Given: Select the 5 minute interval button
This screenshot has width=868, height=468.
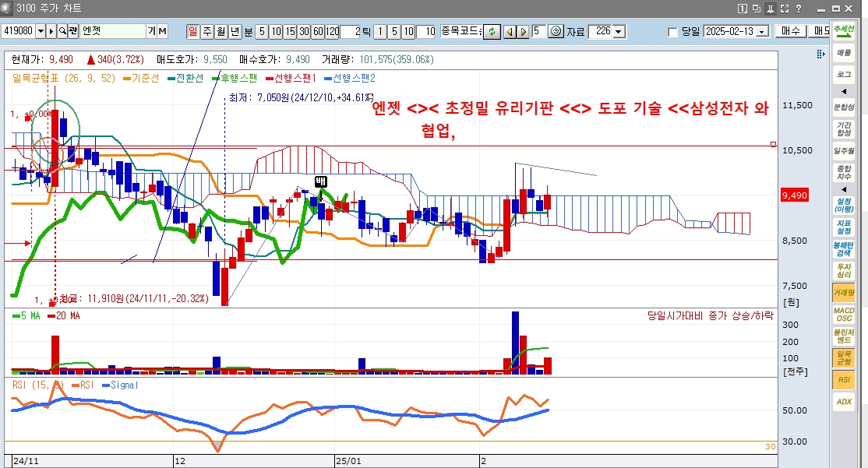Looking at the screenshot, I should tap(262, 31).
